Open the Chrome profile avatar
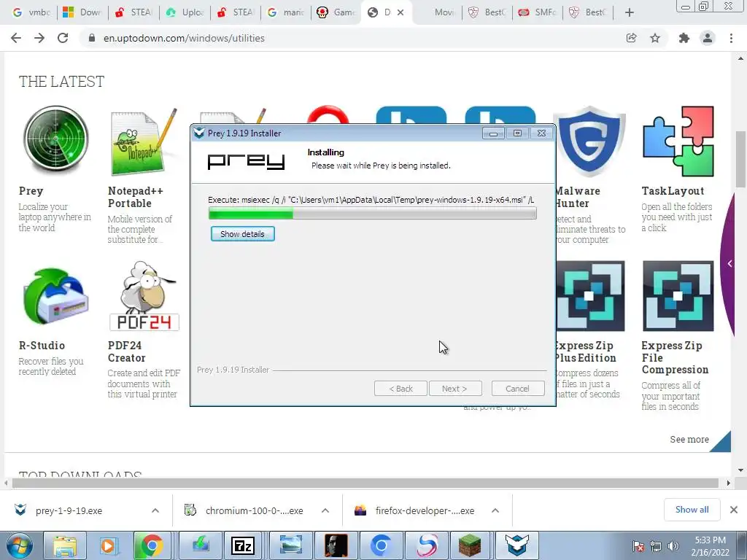This screenshot has height=560, width=747. click(708, 38)
